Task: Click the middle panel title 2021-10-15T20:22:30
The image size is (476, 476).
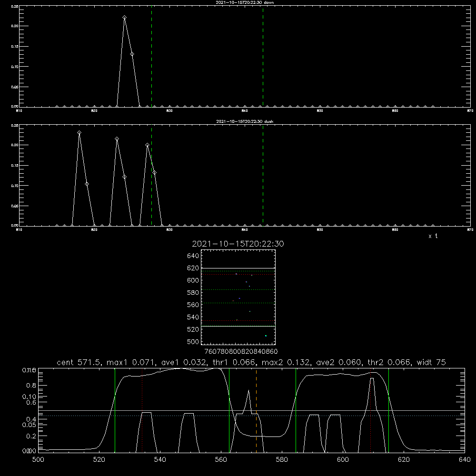Action: (x=238, y=244)
